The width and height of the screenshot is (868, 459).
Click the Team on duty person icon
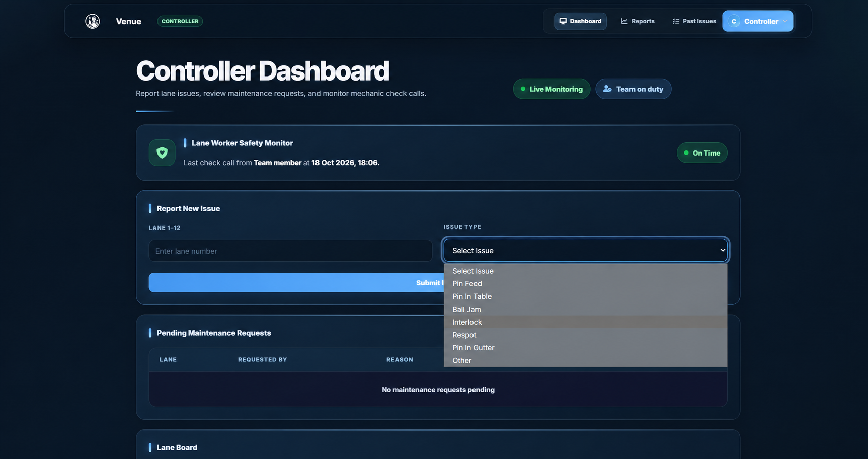tap(607, 89)
